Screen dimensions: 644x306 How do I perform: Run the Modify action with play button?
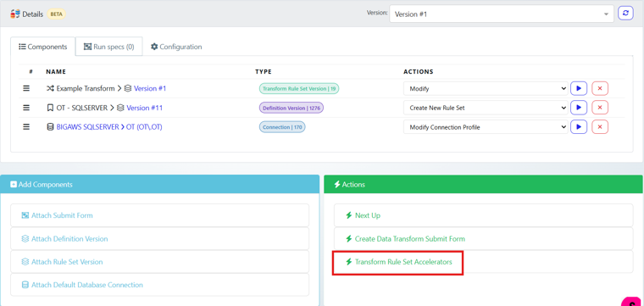[579, 88]
